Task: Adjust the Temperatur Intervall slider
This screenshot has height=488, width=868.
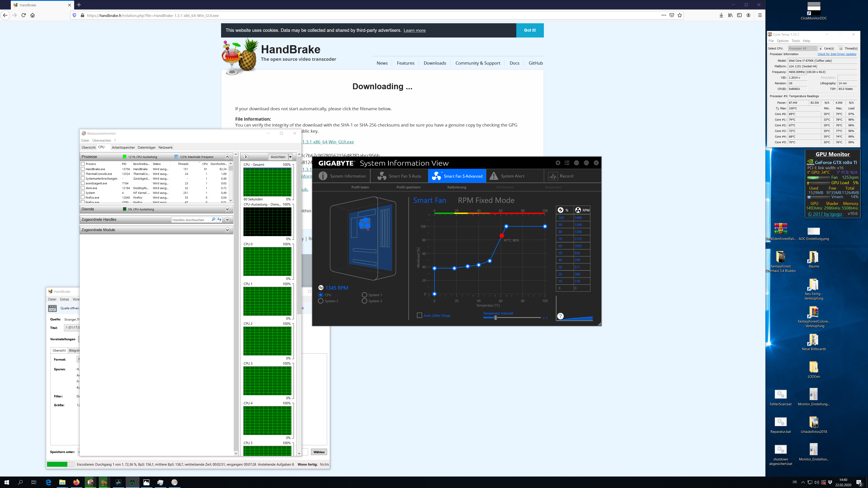Action: point(495,318)
